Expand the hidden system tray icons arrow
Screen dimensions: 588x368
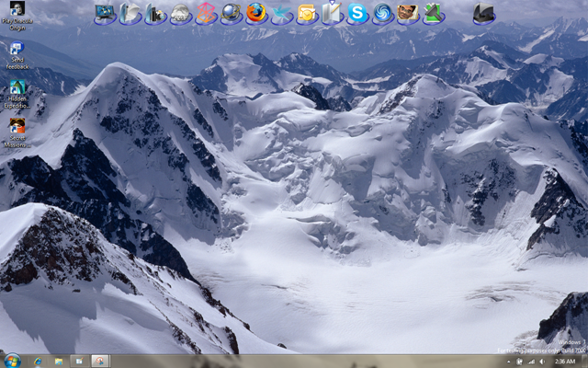(508, 362)
